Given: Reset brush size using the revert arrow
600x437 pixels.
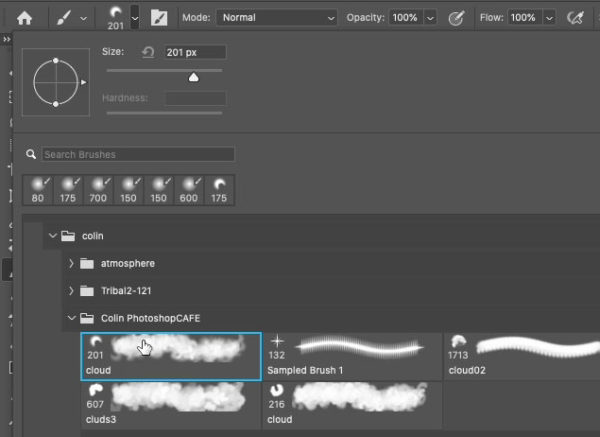Looking at the screenshot, I should [148, 52].
